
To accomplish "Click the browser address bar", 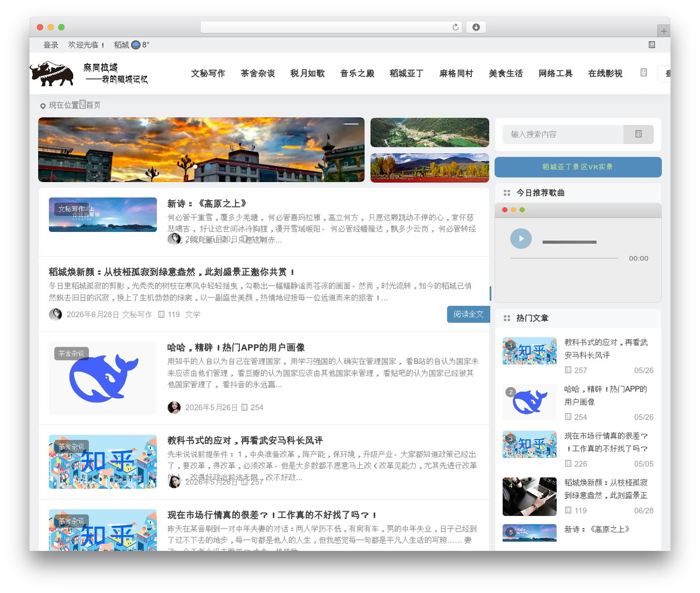I will point(331,27).
